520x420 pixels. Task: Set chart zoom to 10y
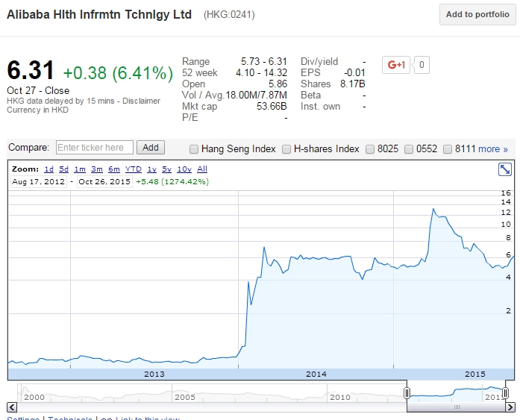(x=184, y=169)
